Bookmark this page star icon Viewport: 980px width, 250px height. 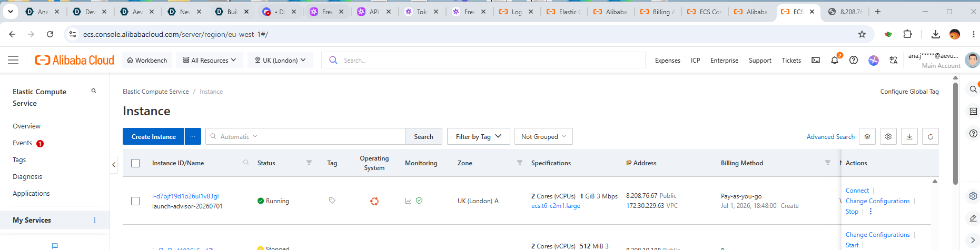862,34
